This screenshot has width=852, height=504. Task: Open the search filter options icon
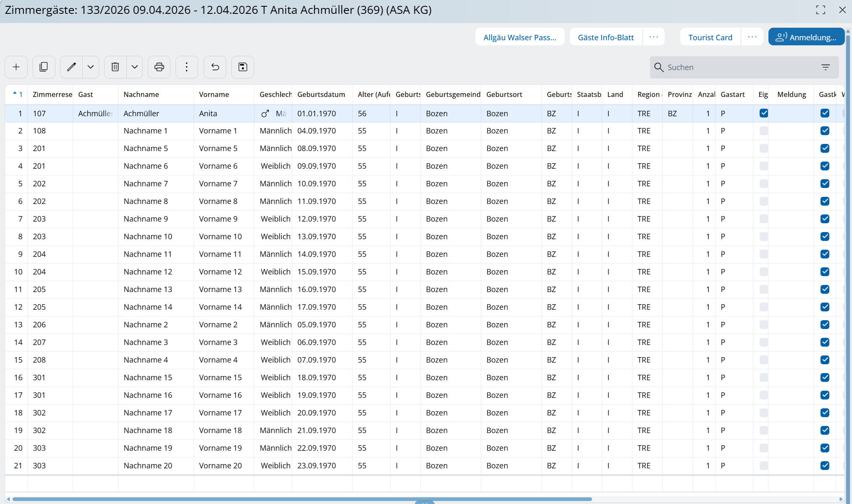pos(826,67)
